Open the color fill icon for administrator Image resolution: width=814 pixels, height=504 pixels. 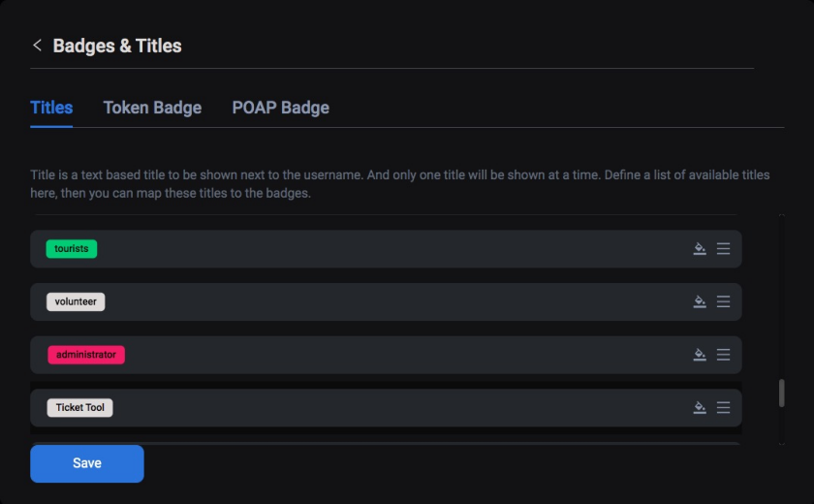(700, 355)
